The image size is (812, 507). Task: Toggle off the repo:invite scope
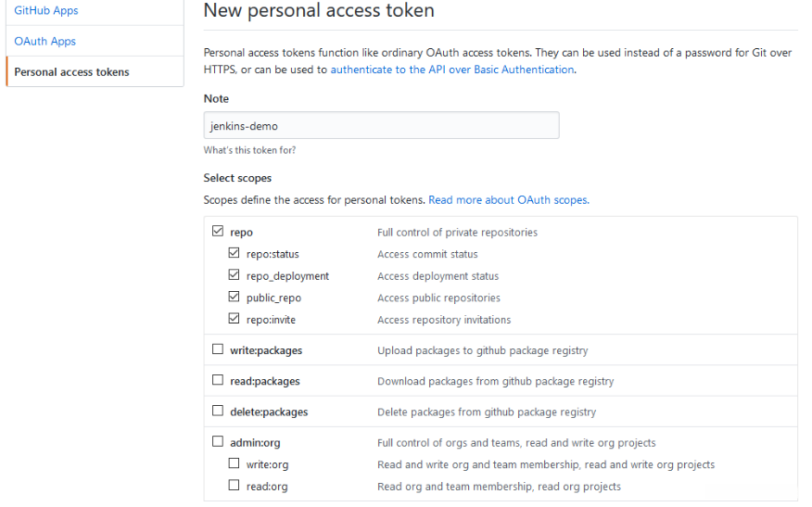pos(235,320)
